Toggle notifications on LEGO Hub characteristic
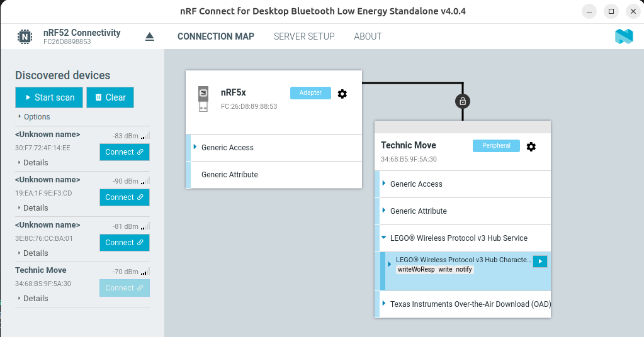Screen dimensions: 644x337 tap(539, 262)
